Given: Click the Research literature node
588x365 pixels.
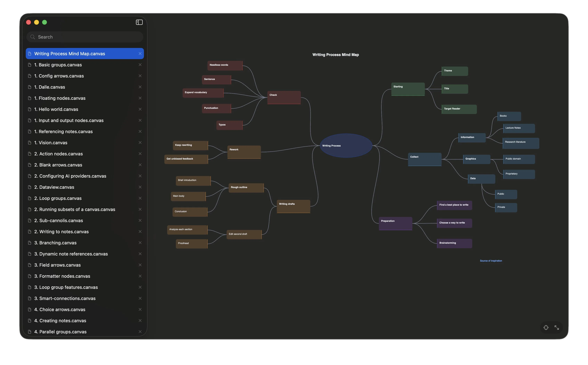Looking at the screenshot, I should coord(521,143).
